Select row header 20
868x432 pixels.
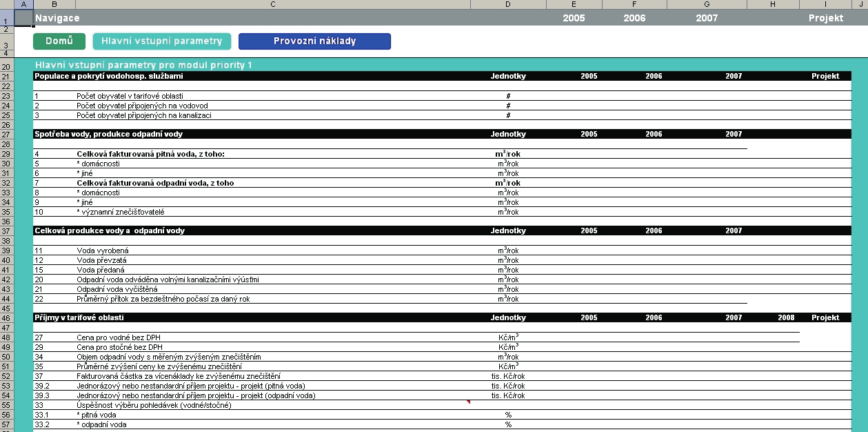7,66
